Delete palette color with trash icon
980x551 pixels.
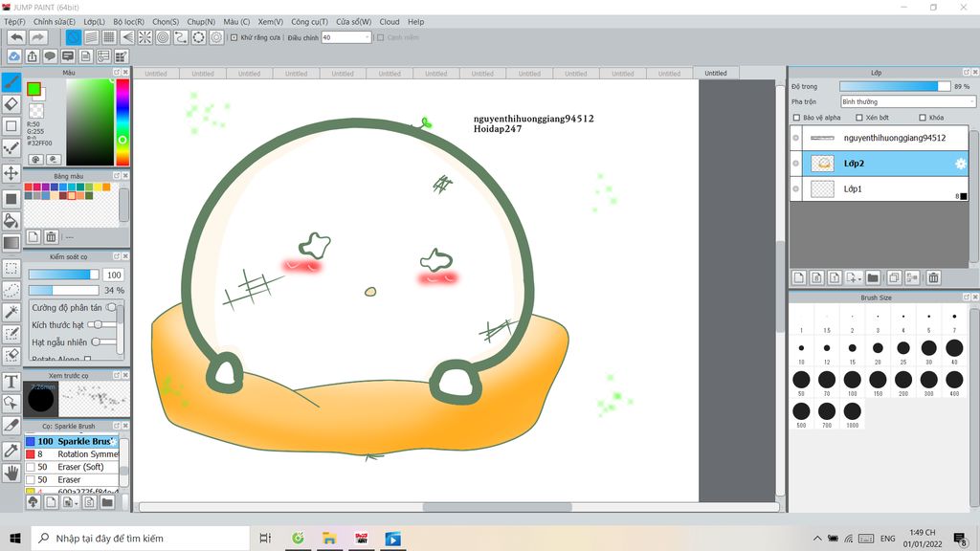pos(52,237)
